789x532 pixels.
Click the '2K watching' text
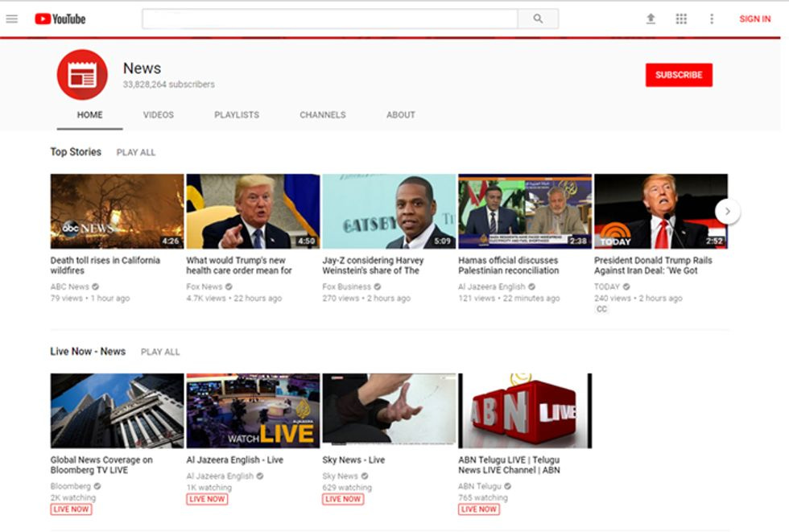point(73,498)
